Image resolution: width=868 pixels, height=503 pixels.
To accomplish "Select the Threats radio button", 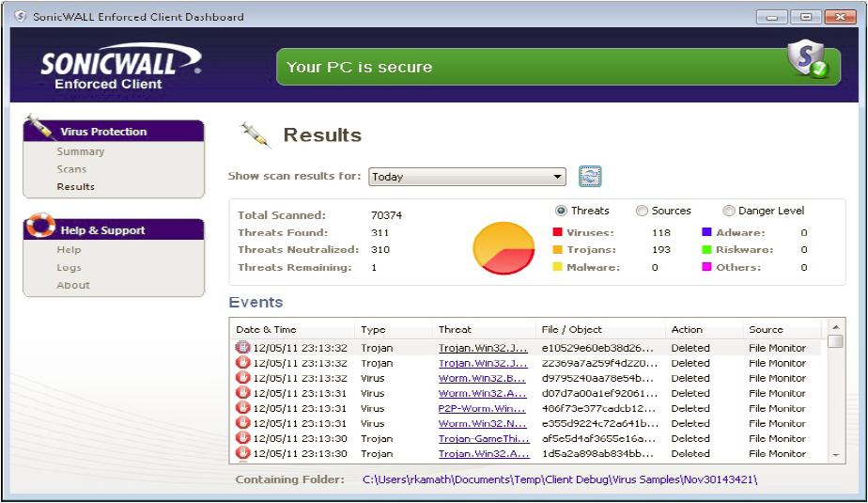I will (x=562, y=211).
